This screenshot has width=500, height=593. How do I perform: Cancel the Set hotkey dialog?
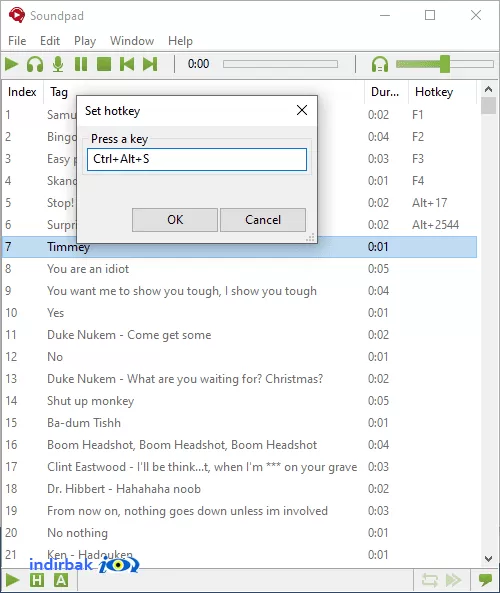(x=263, y=220)
